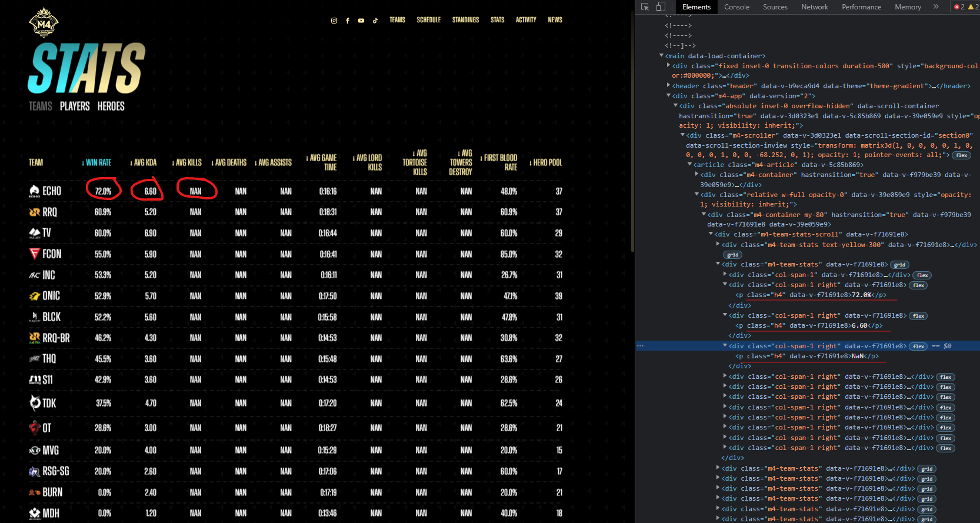This screenshot has height=523, width=980.
Task: Open the STANDINGS navigation link
Action: [x=465, y=20]
